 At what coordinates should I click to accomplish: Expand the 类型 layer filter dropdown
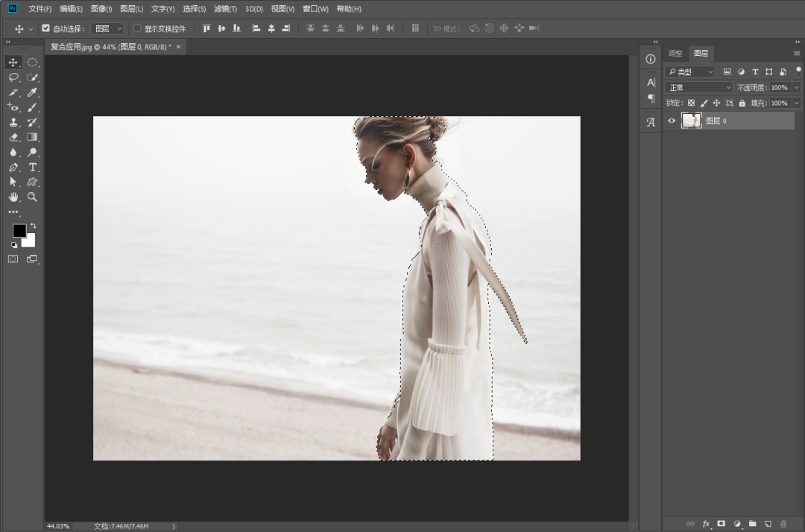tap(690, 72)
